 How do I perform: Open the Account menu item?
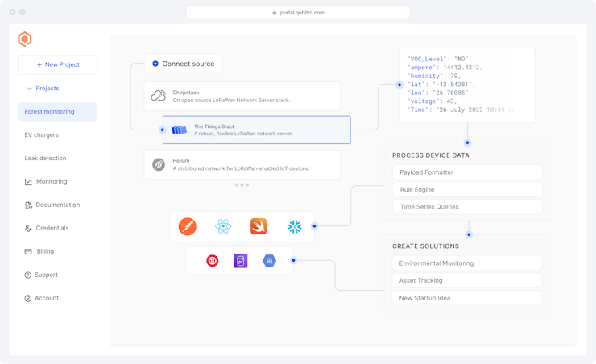click(47, 298)
